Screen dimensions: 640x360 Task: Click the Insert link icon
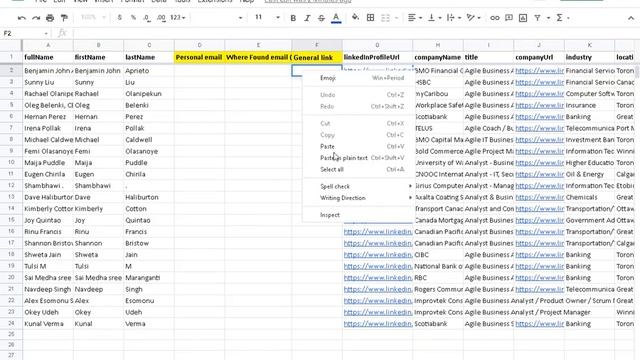[495, 18]
